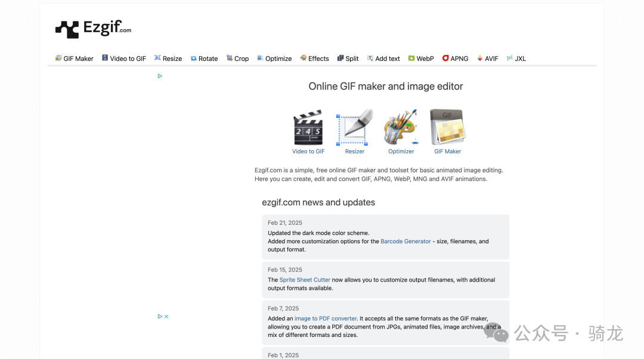
Task: Click the green WebP icon
Action: 411,58
